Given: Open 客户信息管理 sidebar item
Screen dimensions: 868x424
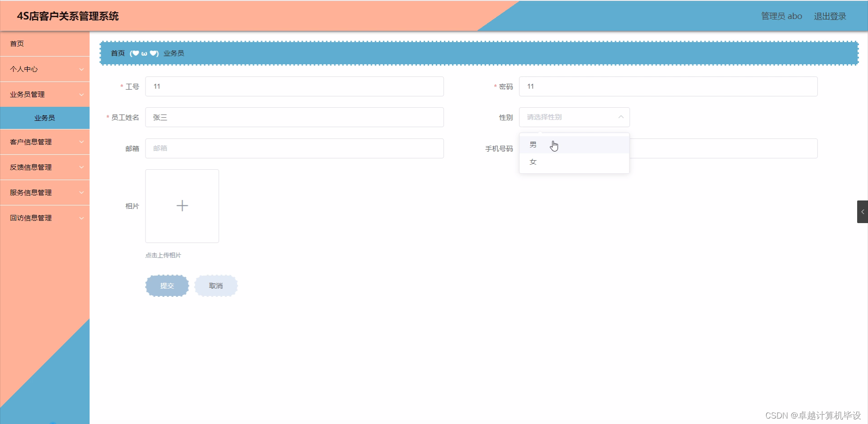Looking at the screenshot, I should (45, 142).
